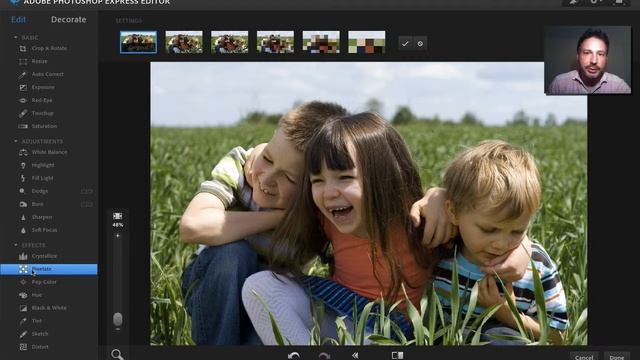640x360 pixels.
Task: Switch to the Edit tab
Action: [18, 20]
